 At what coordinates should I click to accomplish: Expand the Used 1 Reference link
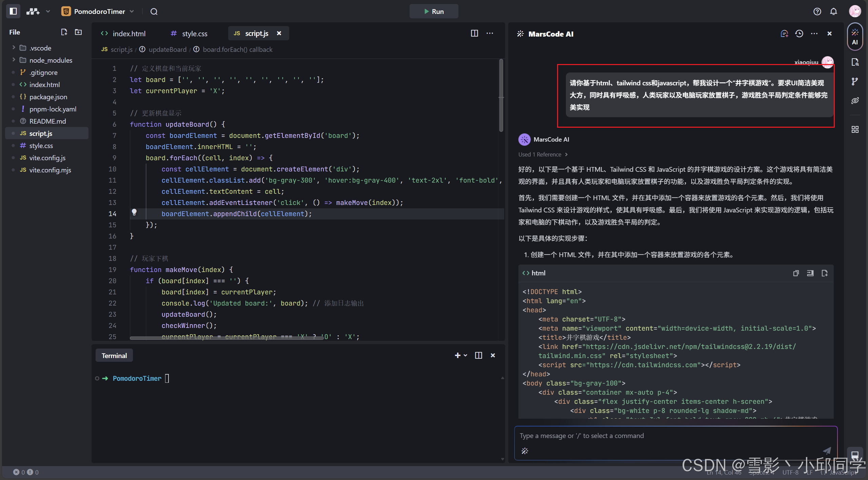542,154
